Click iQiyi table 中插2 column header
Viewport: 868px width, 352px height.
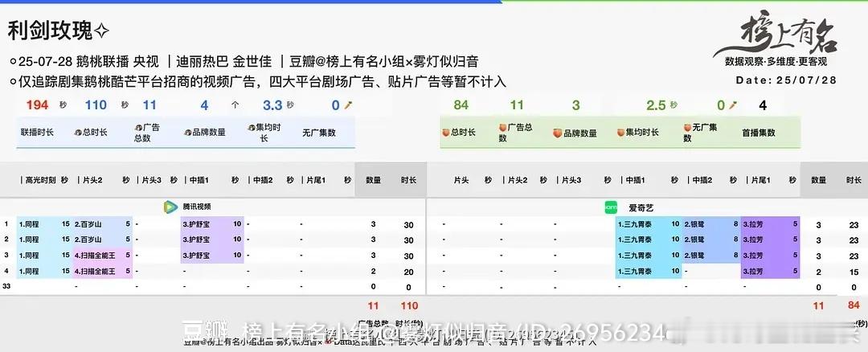coord(700,180)
